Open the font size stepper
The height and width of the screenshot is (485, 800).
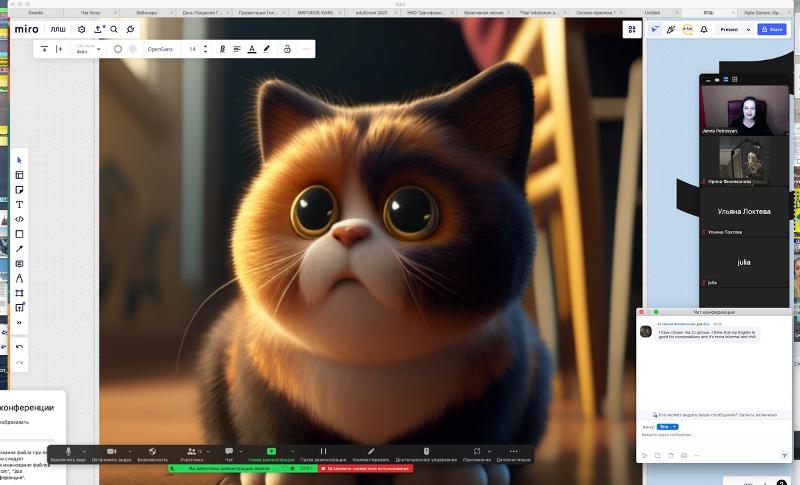206,48
